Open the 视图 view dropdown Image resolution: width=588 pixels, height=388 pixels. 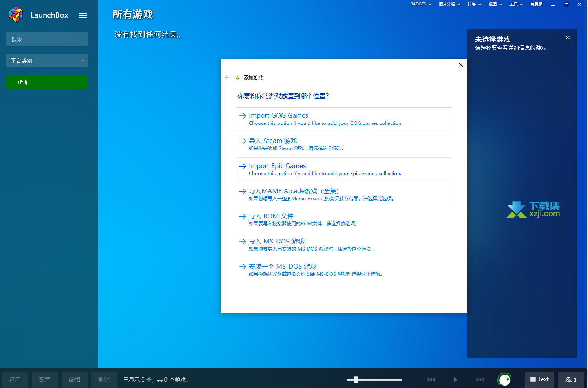pos(495,4)
